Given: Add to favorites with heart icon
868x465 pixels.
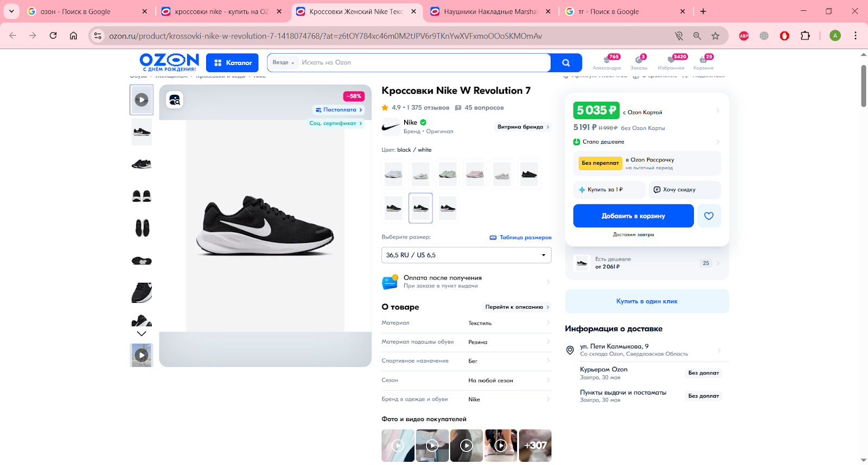Looking at the screenshot, I should 709,216.
